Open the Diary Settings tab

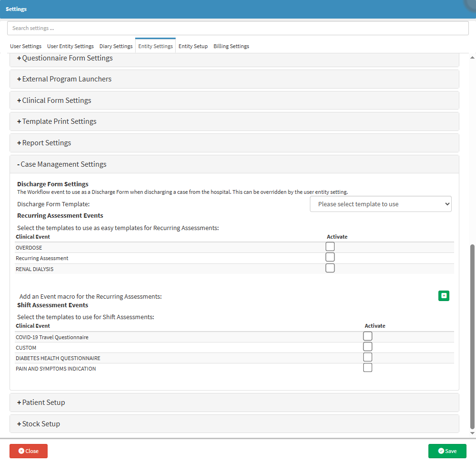pyautogui.click(x=116, y=46)
